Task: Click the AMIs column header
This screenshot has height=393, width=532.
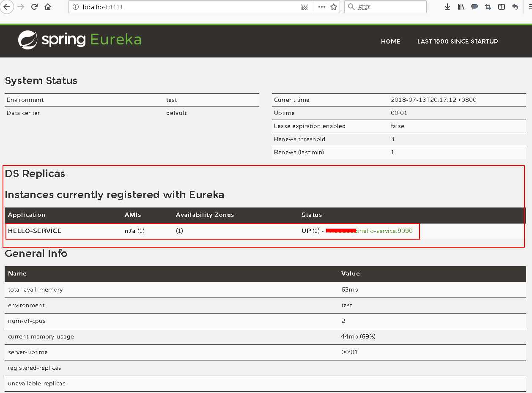Action: point(133,215)
